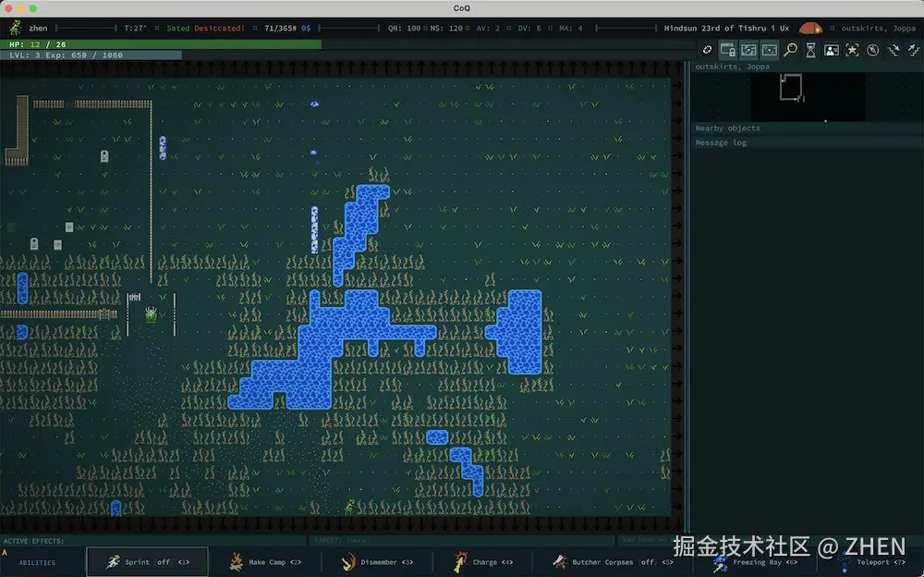Click the player name zhen
The image size is (924, 577).
click(38, 28)
